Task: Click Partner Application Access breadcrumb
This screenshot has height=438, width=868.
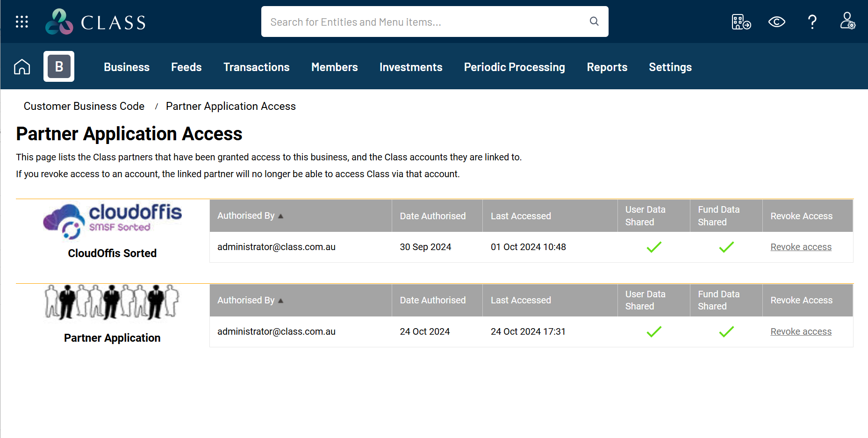Action: coord(231,106)
